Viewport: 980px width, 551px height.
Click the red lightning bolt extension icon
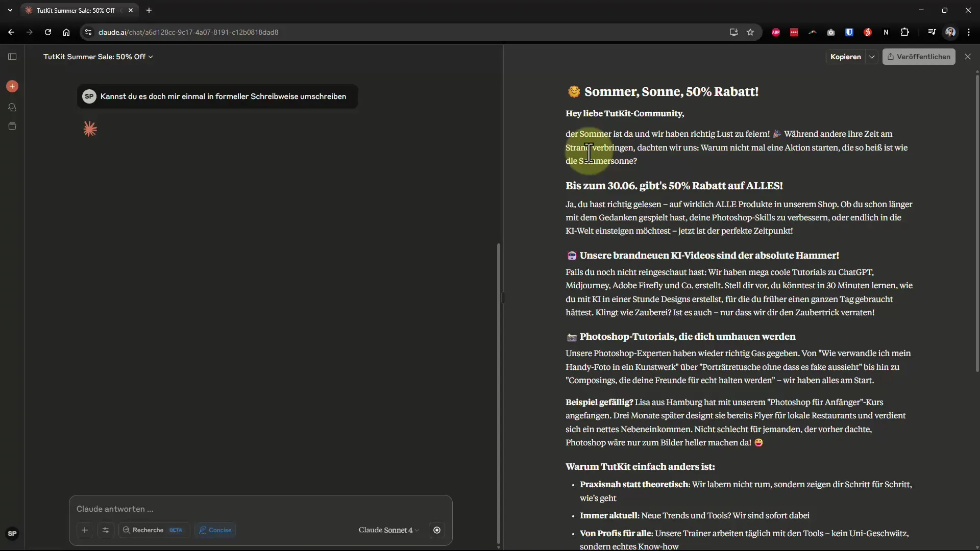[868, 32]
